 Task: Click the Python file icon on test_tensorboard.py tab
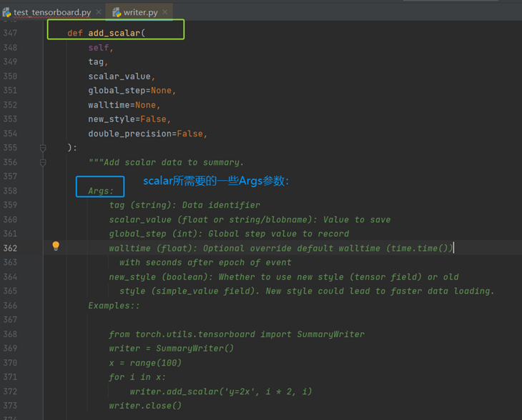[x=6, y=12]
